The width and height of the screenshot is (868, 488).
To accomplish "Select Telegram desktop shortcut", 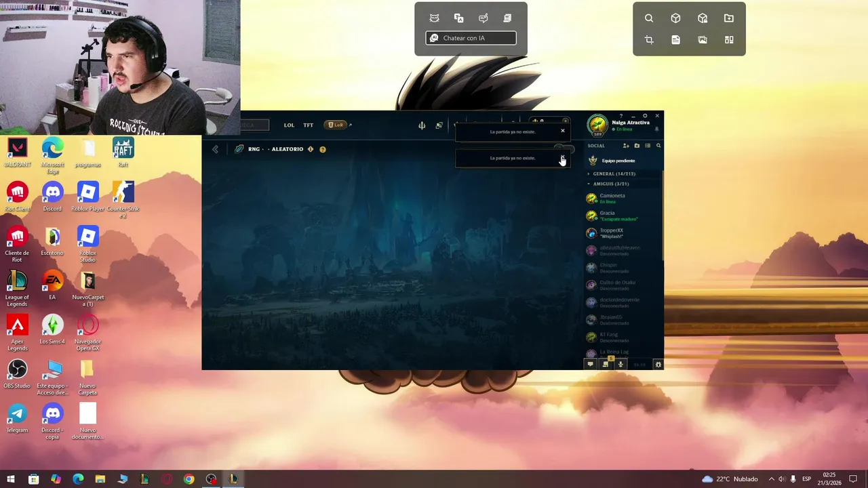I will [17, 418].
